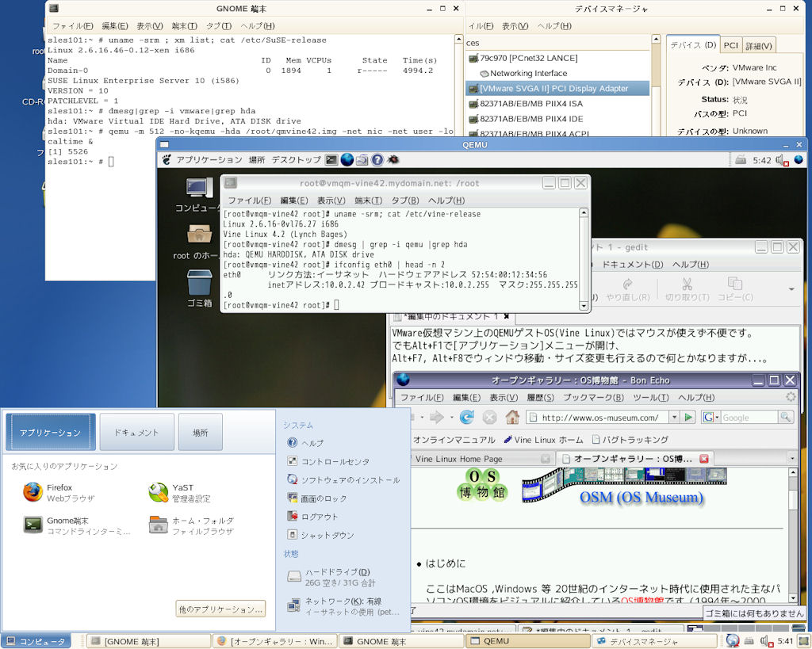812x649 pixels.
Task: Click Google search field in Bon Echo
Action: coord(750,417)
